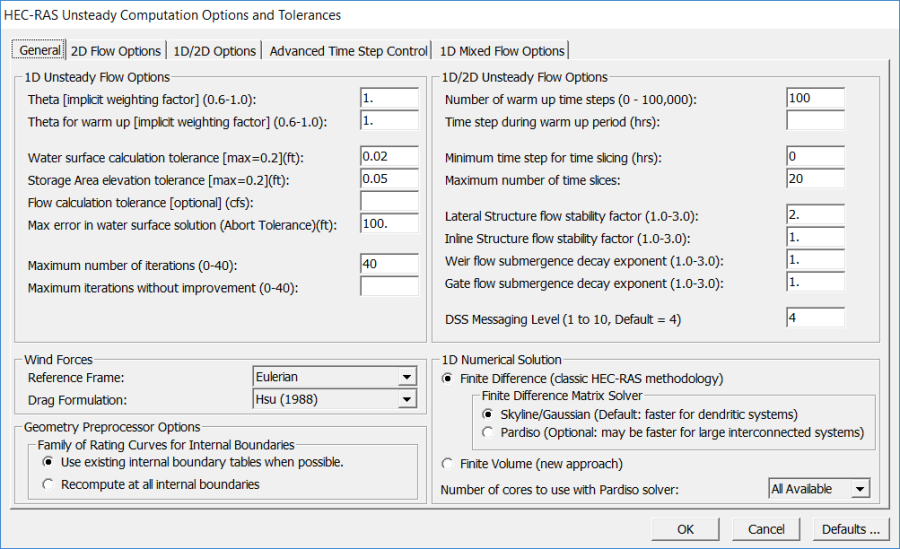Expand the Pardiso cores dropdown arrow

click(x=860, y=489)
